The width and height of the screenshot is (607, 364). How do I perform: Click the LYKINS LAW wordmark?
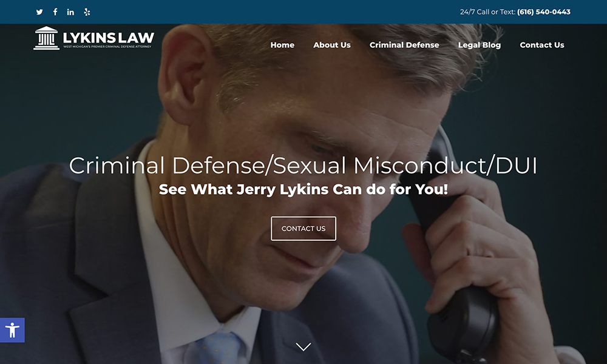[x=109, y=38]
